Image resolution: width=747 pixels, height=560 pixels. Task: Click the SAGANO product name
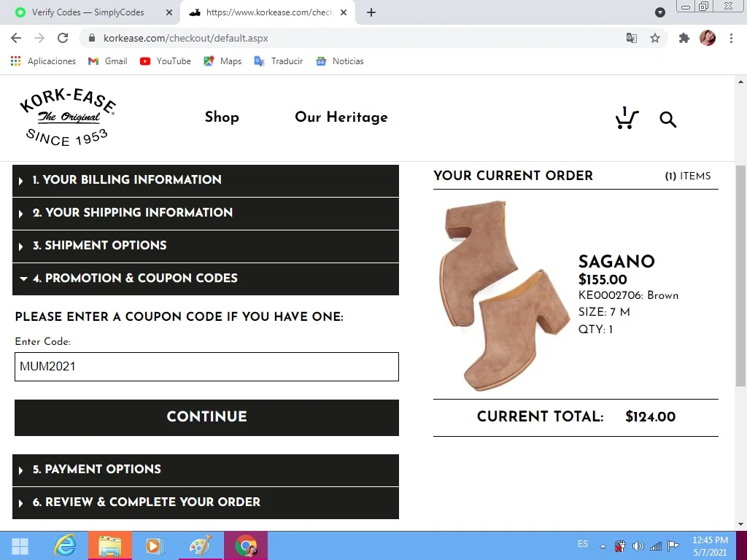click(x=616, y=262)
